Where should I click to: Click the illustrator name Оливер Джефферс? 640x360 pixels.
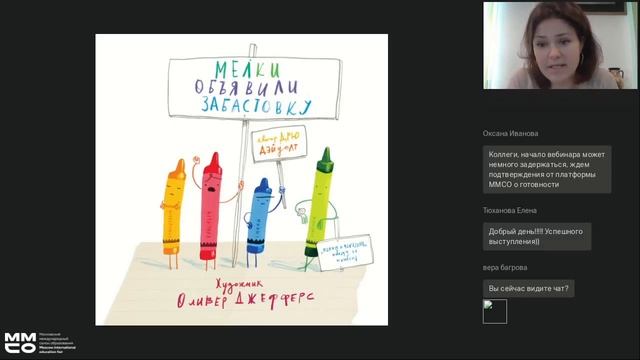[246, 300]
